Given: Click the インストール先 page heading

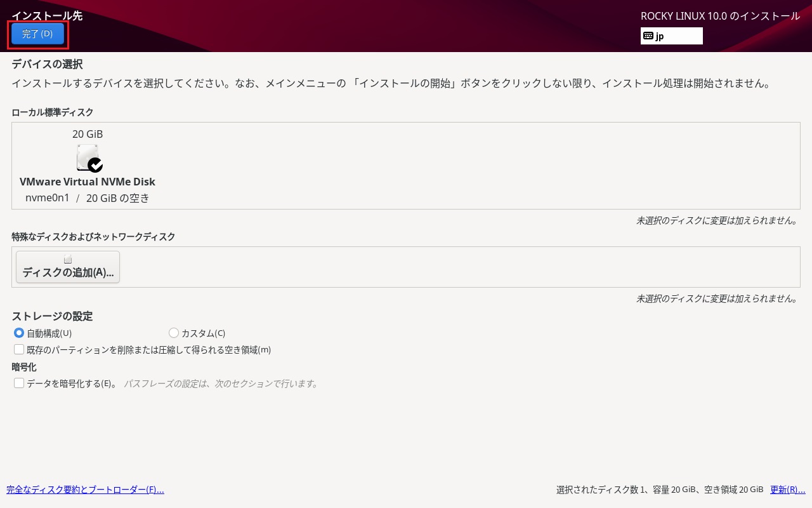Looking at the screenshot, I should (x=47, y=17).
